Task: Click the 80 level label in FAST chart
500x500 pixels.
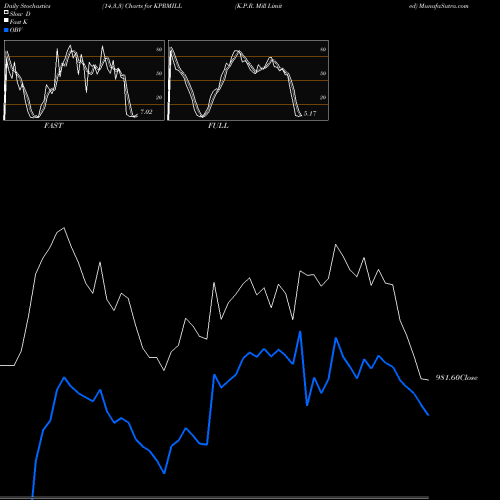Action: tap(159, 50)
